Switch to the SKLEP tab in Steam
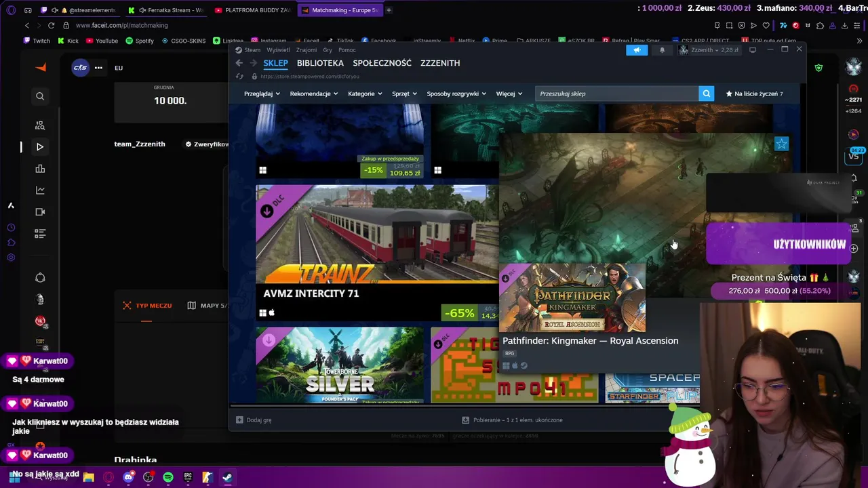This screenshot has height=488, width=868. pyautogui.click(x=275, y=63)
